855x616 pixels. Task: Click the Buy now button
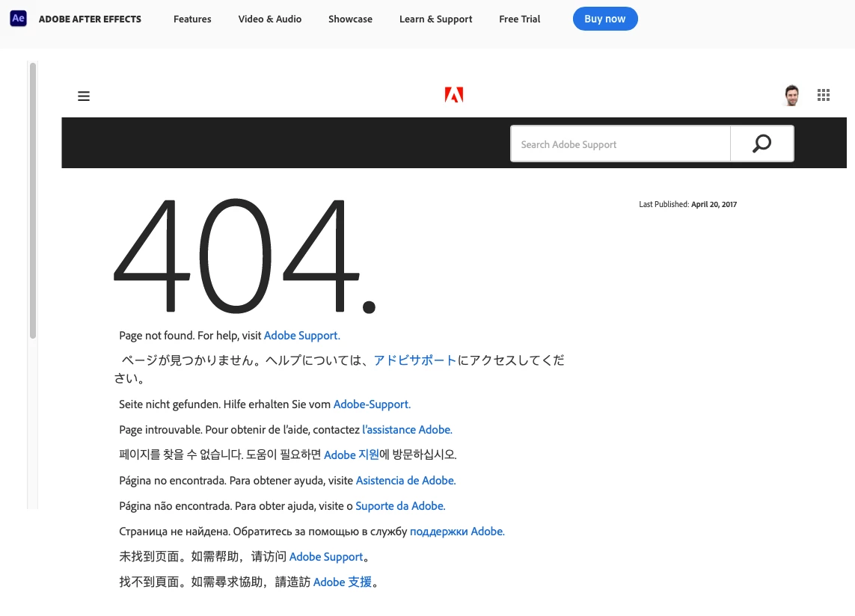pos(605,19)
